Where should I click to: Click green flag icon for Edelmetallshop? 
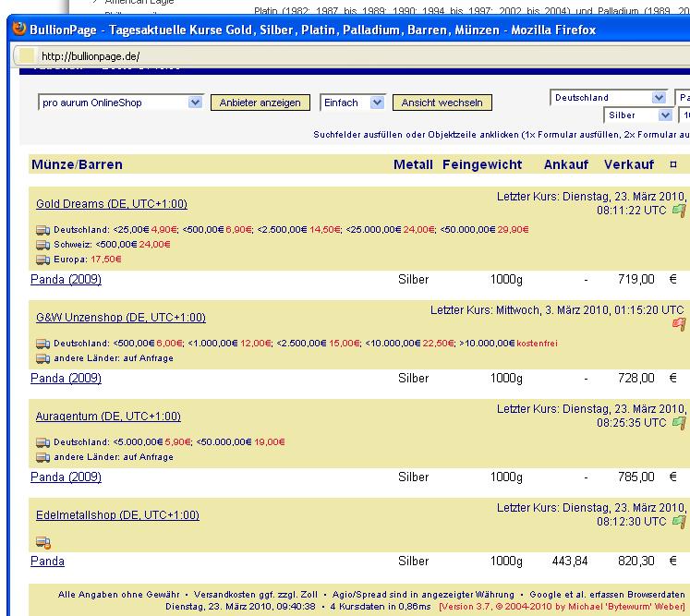coord(679,522)
